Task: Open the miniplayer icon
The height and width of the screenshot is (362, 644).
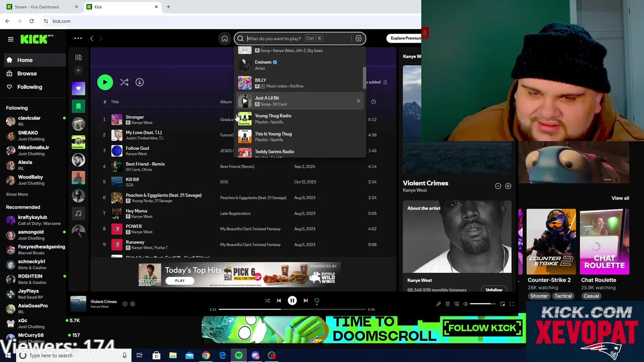Action: 502,304
